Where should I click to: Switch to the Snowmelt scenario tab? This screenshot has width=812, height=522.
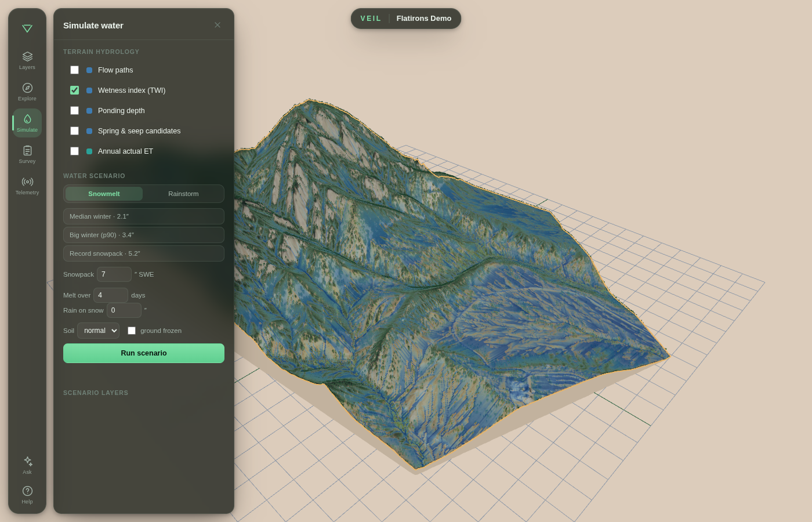(x=104, y=194)
